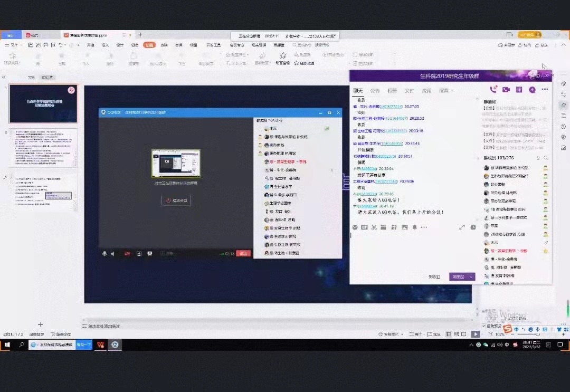Start video call from group chat header
Image resolution: width=570 pixels, height=392 pixels.
pos(506,90)
